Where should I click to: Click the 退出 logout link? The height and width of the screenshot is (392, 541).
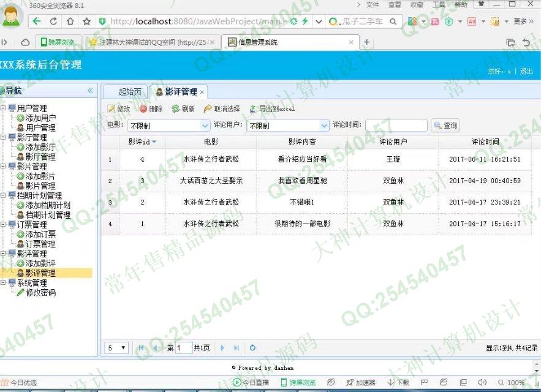(x=526, y=72)
